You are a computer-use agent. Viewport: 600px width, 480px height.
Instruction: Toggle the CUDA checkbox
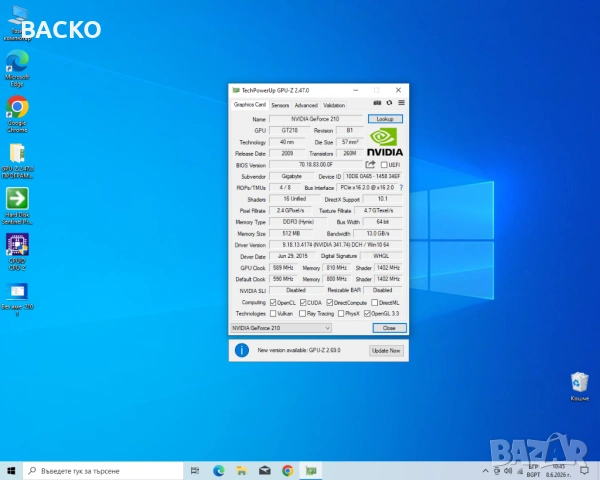pyautogui.click(x=303, y=302)
